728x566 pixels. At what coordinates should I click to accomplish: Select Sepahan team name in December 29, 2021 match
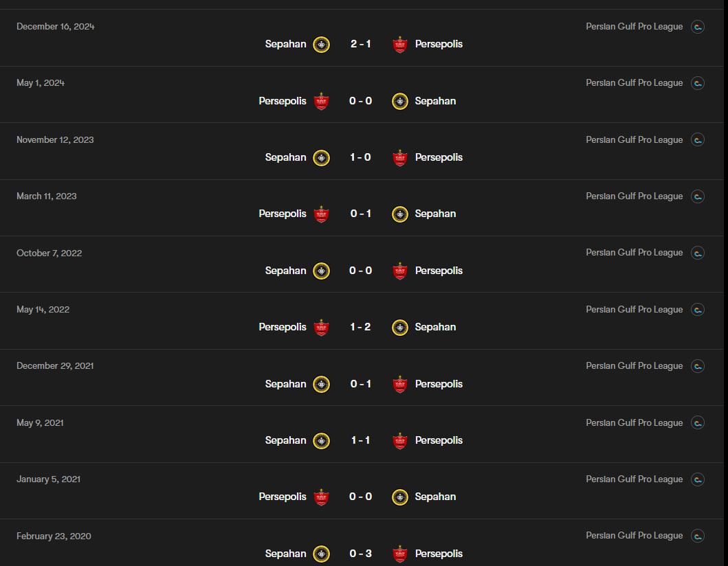click(x=285, y=384)
